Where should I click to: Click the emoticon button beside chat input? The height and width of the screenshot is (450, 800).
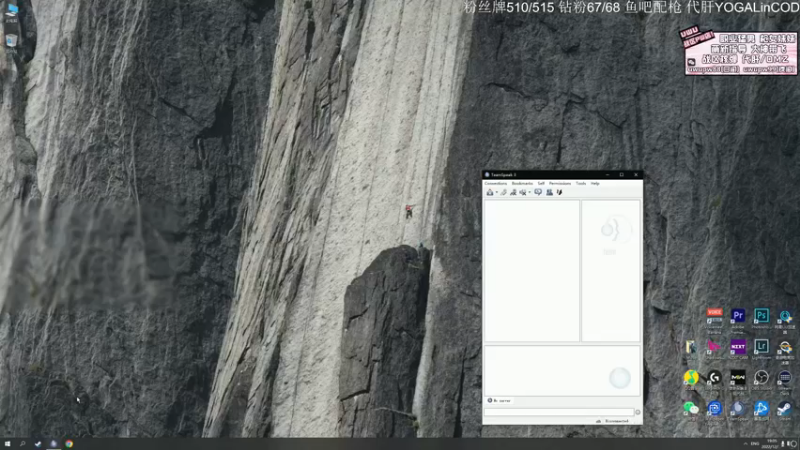click(638, 412)
